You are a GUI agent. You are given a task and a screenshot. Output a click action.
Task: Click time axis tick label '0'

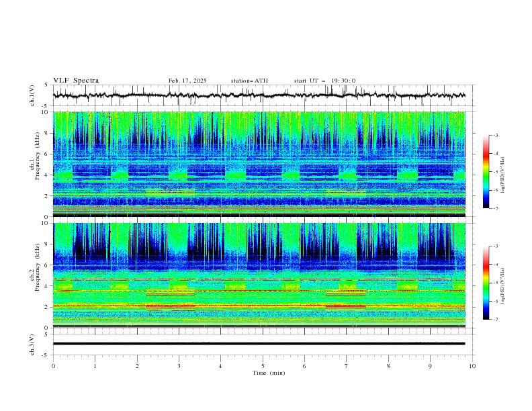(53, 366)
